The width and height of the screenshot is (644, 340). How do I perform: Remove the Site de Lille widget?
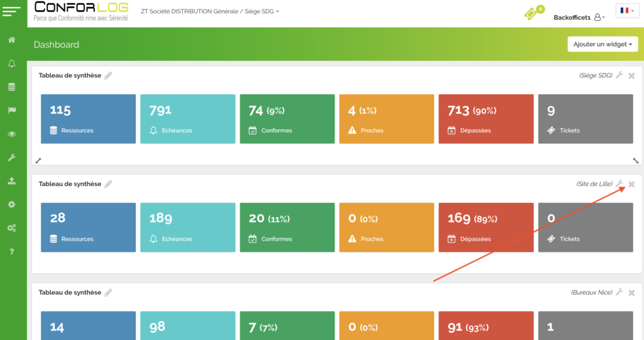point(631,184)
